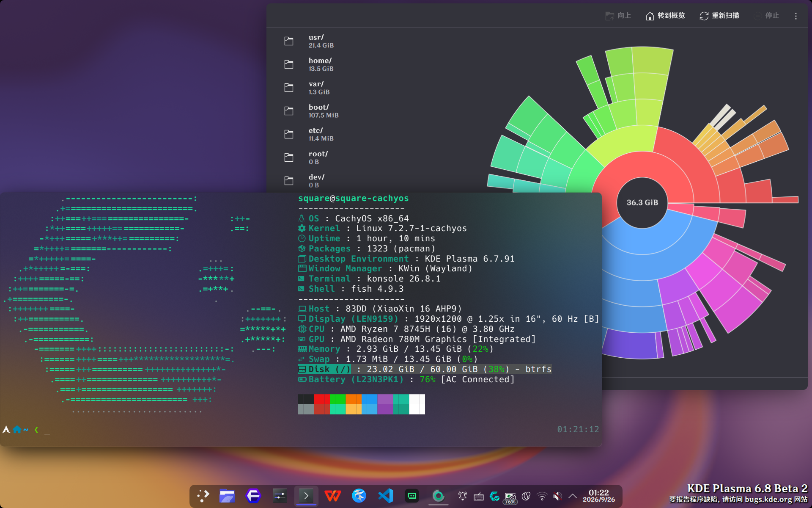Open muted volume tray icon
The height and width of the screenshot is (508, 812).
pyautogui.click(x=558, y=496)
